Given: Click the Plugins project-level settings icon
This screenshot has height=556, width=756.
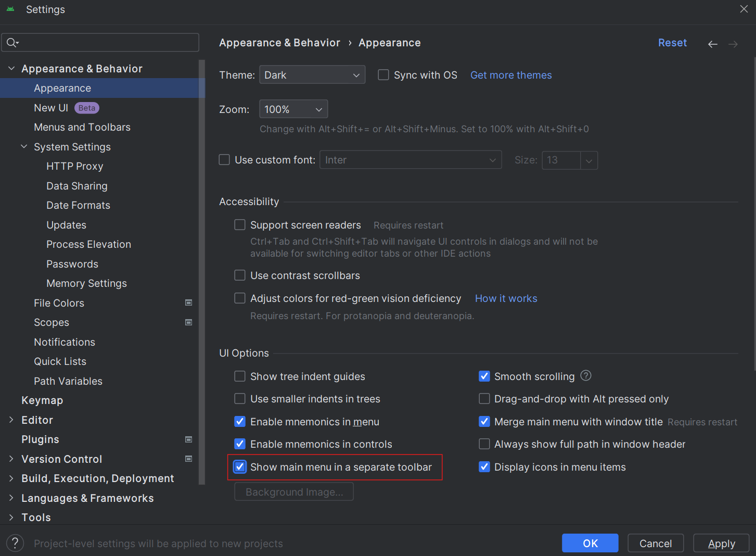Looking at the screenshot, I should pyautogui.click(x=189, y=439).
